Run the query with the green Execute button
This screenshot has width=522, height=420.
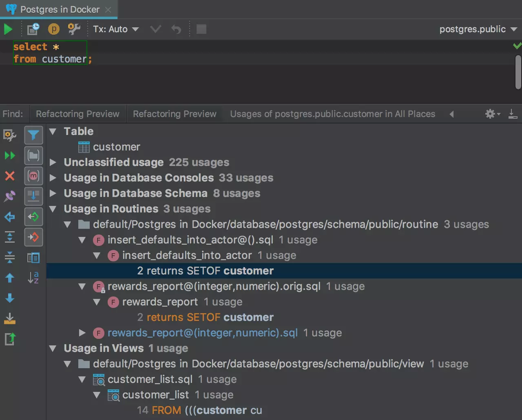pyautogui.click(x=8, y=29)
